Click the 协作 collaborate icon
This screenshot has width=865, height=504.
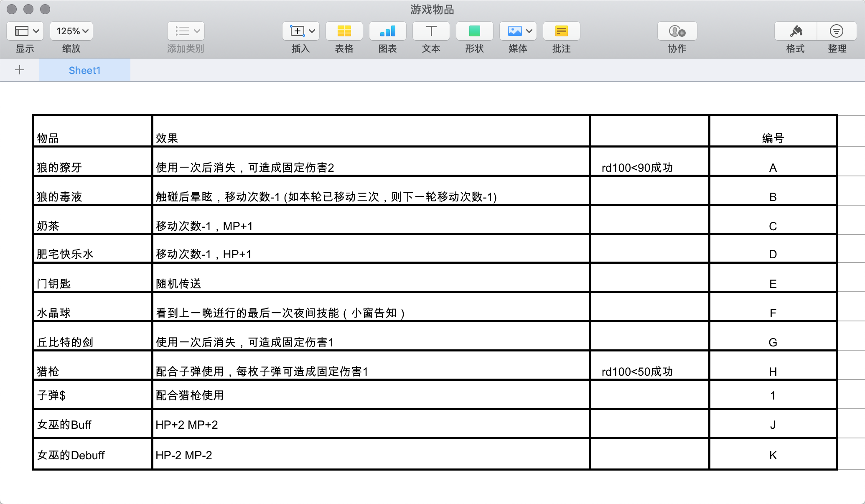click(677, 31)
